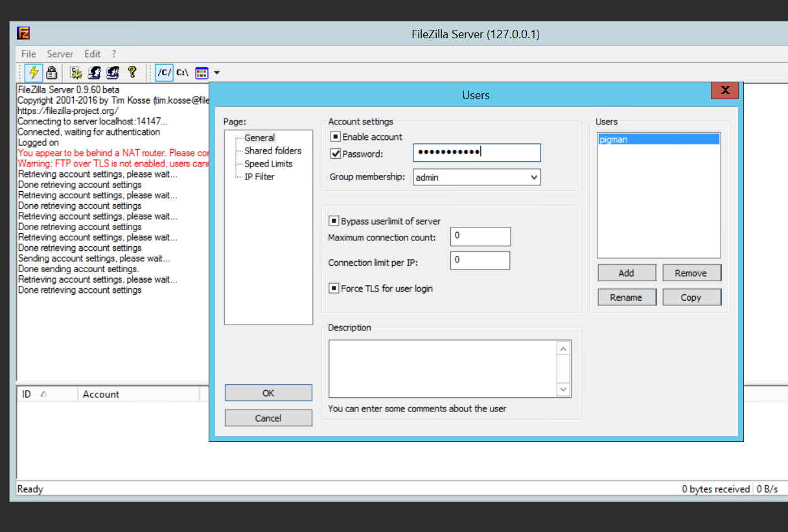Select the C:\ path display icon
788x532 pixels.
[x=183, y=73]
